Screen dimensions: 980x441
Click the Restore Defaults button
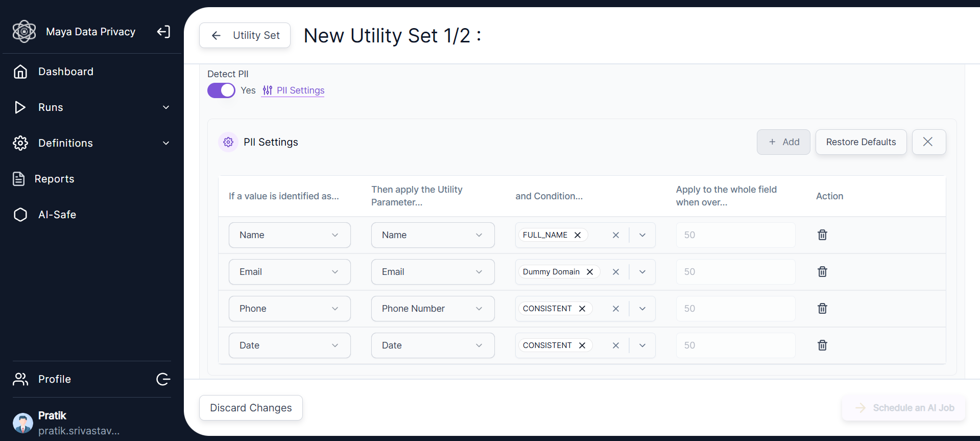point(861,142)
